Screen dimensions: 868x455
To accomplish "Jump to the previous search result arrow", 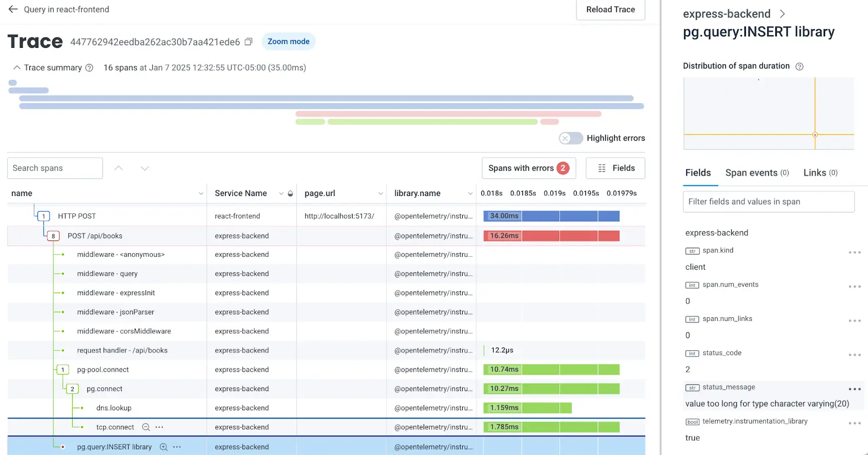I will coord(119,168).
